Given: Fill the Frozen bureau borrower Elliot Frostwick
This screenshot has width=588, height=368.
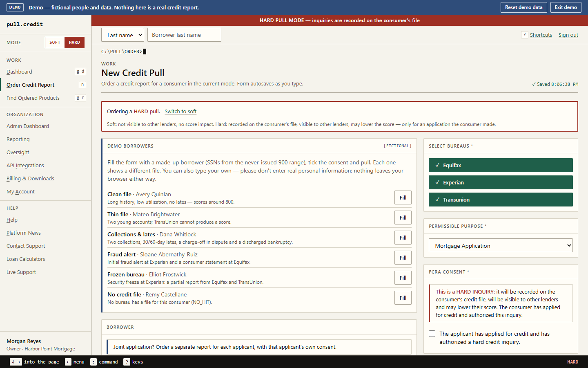Looking at the screenshot, I should pyautogui.click(x=403, y=278).
